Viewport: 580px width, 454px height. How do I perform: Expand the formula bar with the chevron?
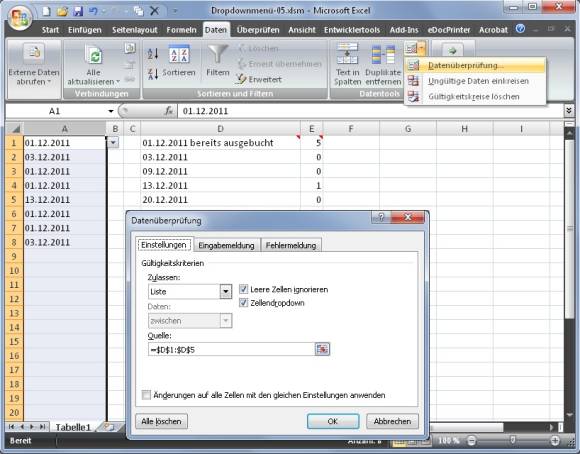(569, 110)
